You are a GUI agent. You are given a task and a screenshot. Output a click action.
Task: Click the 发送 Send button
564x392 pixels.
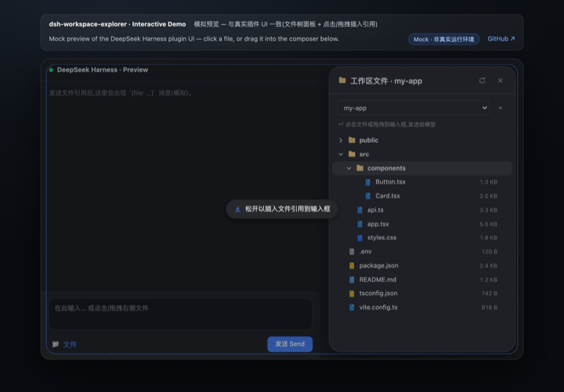pos(290,343)
